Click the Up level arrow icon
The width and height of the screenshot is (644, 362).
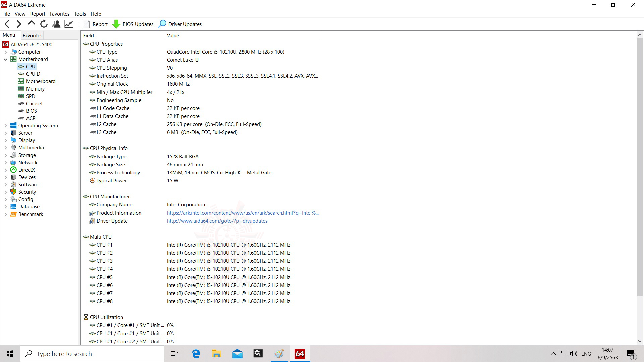pos(31,23)
